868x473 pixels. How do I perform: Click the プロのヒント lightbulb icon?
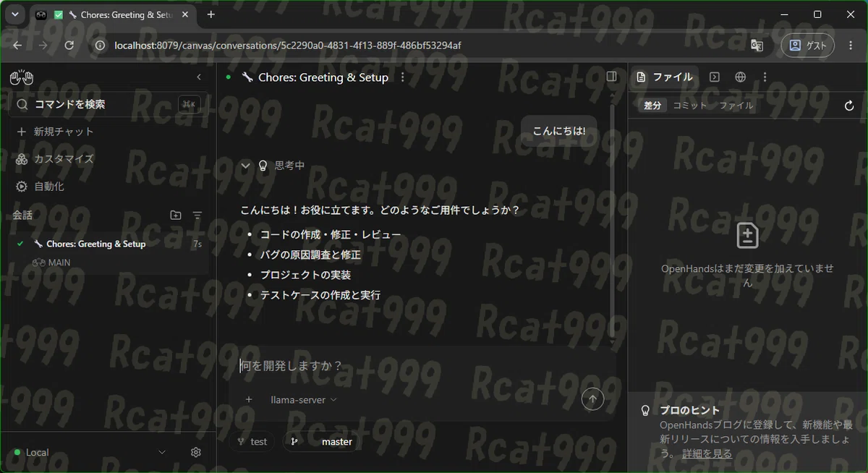point(646,410)
